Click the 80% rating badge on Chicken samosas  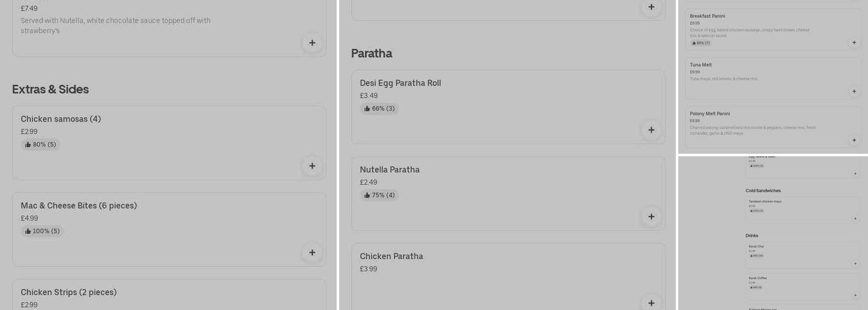pos(41,144)
